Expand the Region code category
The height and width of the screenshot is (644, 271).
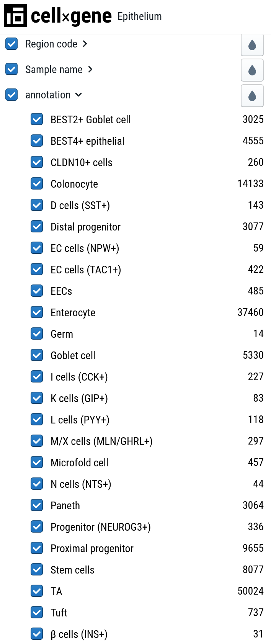tap(84, 44)
